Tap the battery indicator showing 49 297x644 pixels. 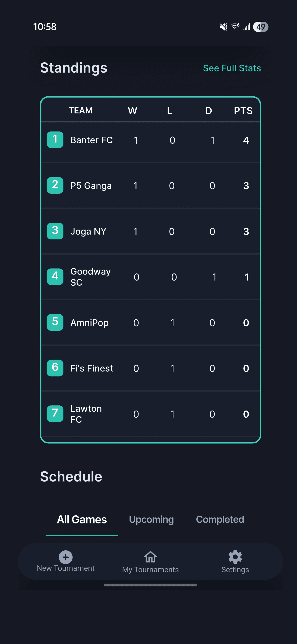click(x=261, y=26)
